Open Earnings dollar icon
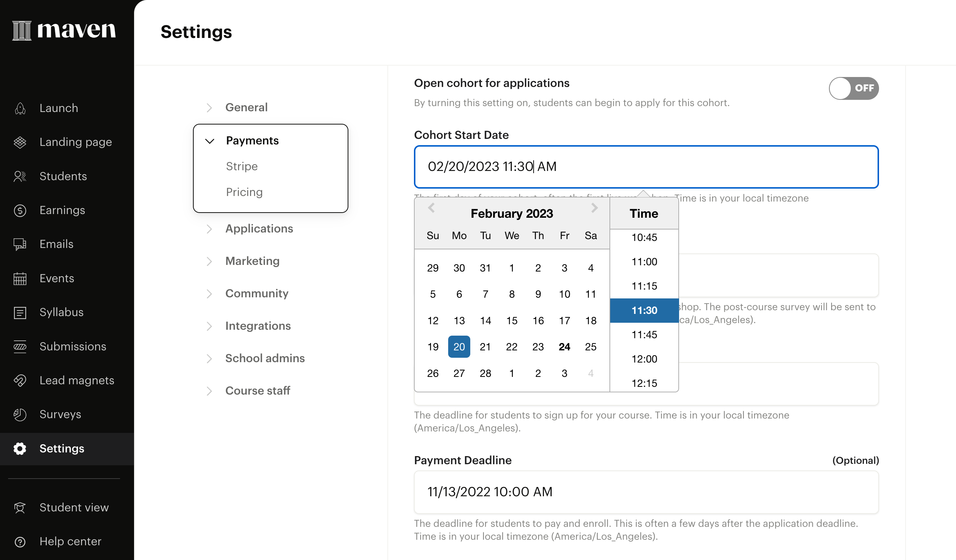Viewport: 956px width, 560px height. point(20,211)
